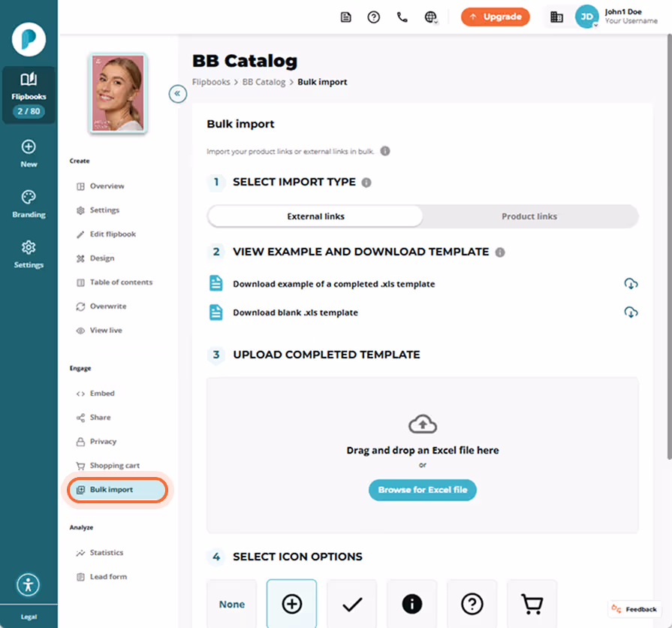Click the Legal link
672x628 pixels.
point(29,617)
